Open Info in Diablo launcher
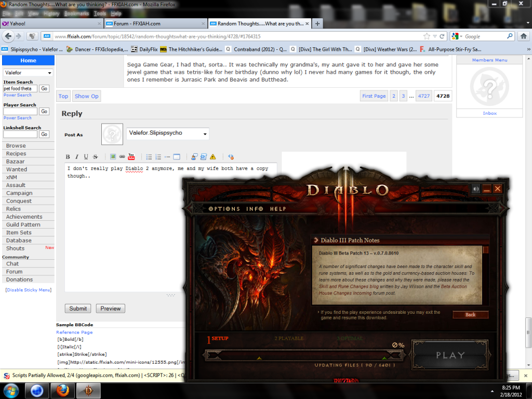Screen dimensions: 532x399 tap(255, 209)
